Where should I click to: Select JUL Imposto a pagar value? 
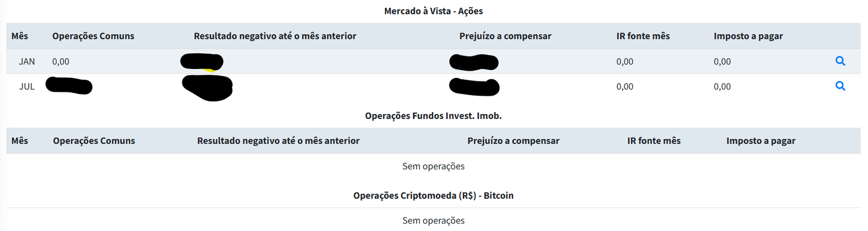pos(722,86)
